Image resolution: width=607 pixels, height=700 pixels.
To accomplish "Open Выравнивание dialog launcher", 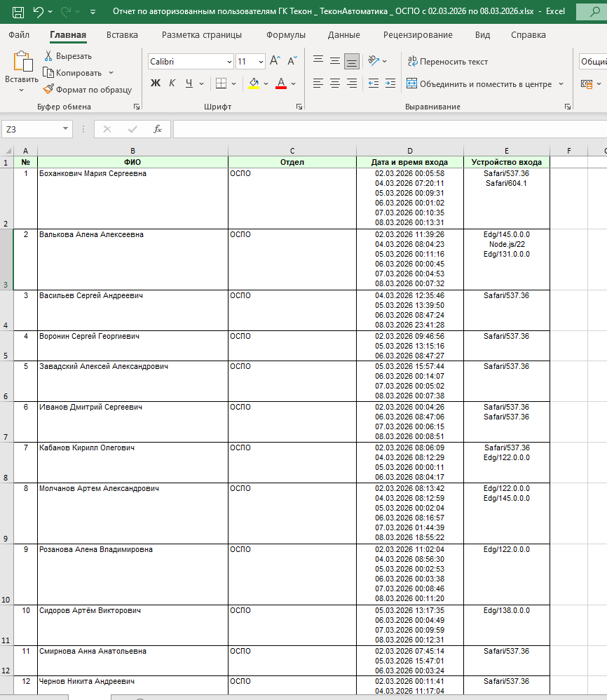I will click(568, 107).
